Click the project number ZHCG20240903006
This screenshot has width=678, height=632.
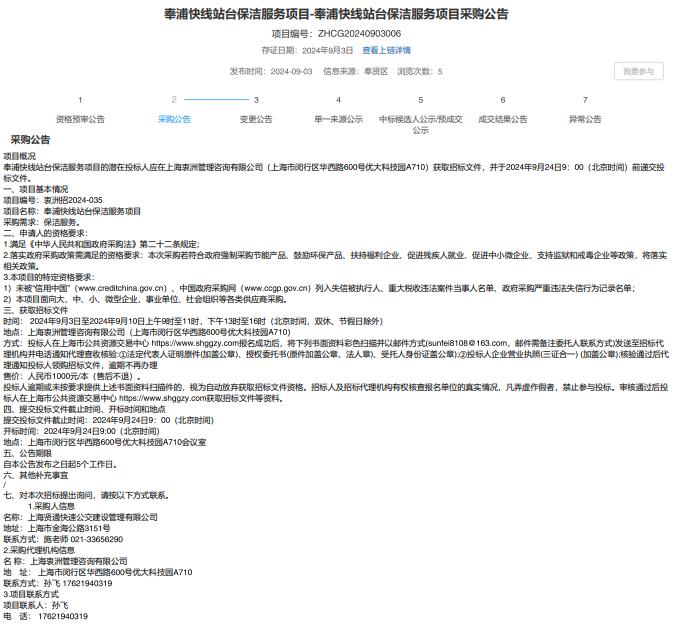click(x=359, y=33)
